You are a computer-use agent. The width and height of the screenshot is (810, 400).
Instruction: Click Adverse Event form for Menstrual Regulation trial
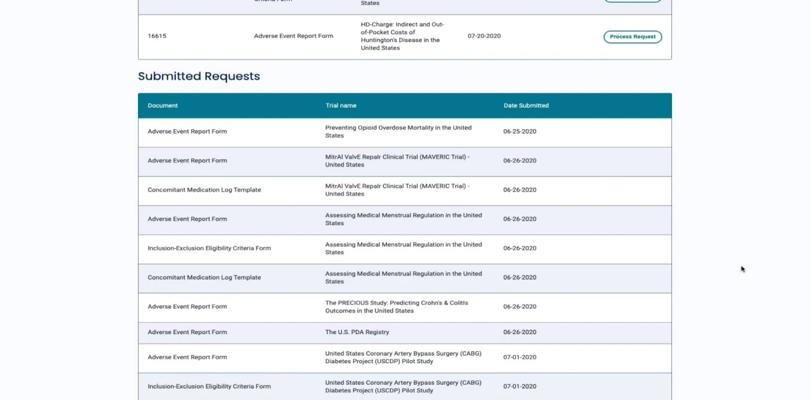(187, 219)
